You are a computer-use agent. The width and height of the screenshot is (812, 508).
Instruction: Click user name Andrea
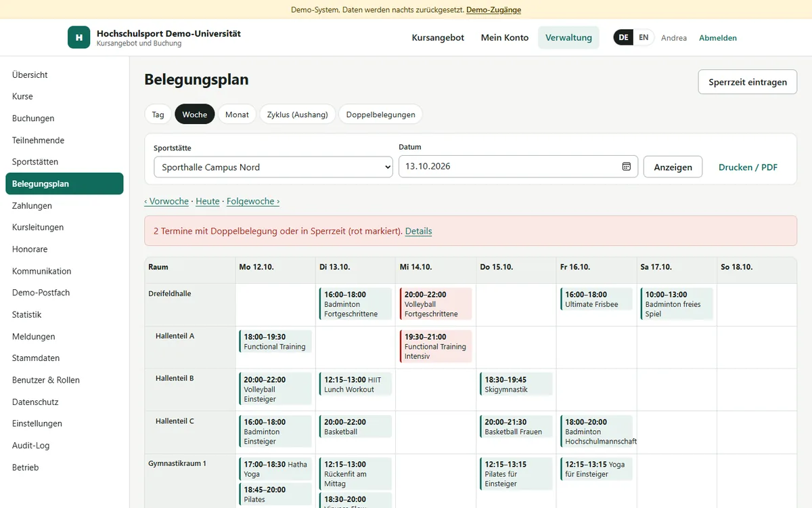pyautogui.click(x=674, y=38)
